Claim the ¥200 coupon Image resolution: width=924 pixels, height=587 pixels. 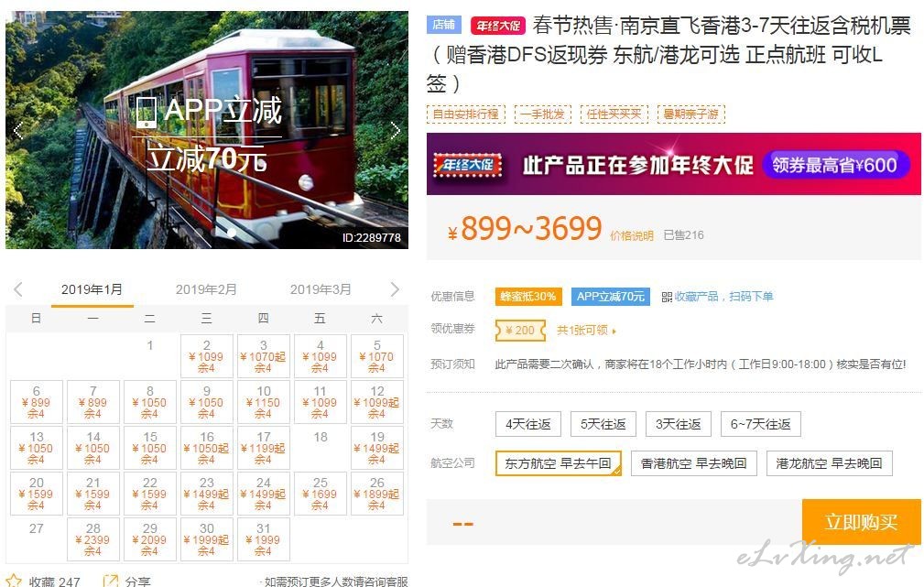click(x=520, y=330)
